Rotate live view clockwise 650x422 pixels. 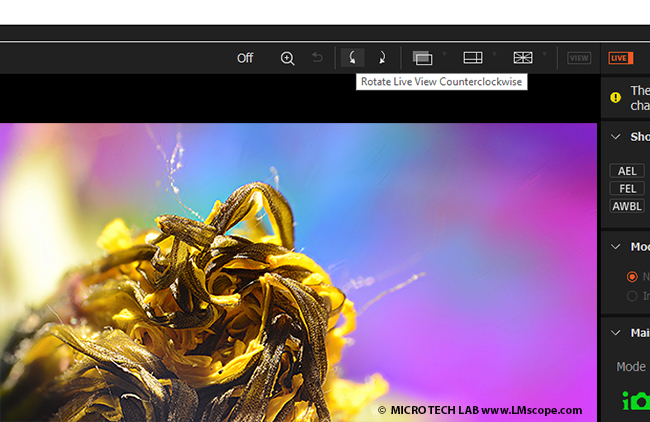(381, 58)
